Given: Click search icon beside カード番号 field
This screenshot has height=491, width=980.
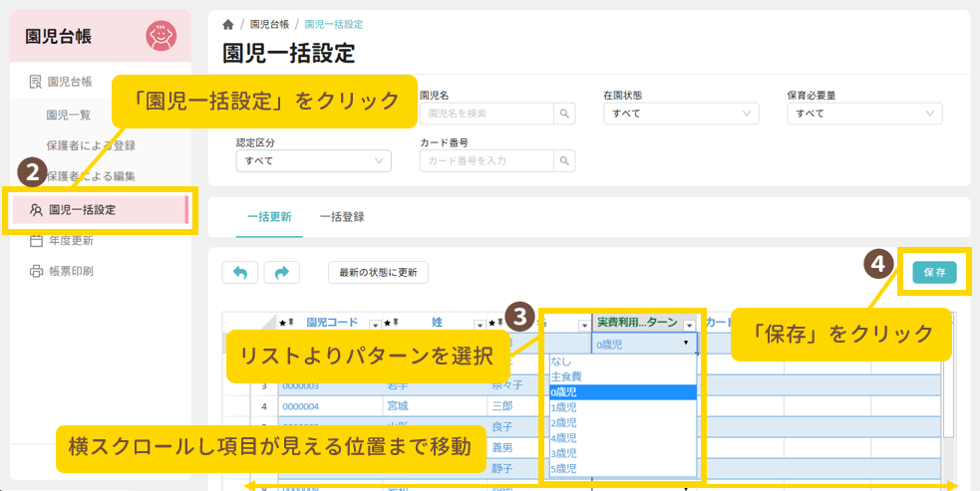Looking at the screenshot, I should 565,160.
